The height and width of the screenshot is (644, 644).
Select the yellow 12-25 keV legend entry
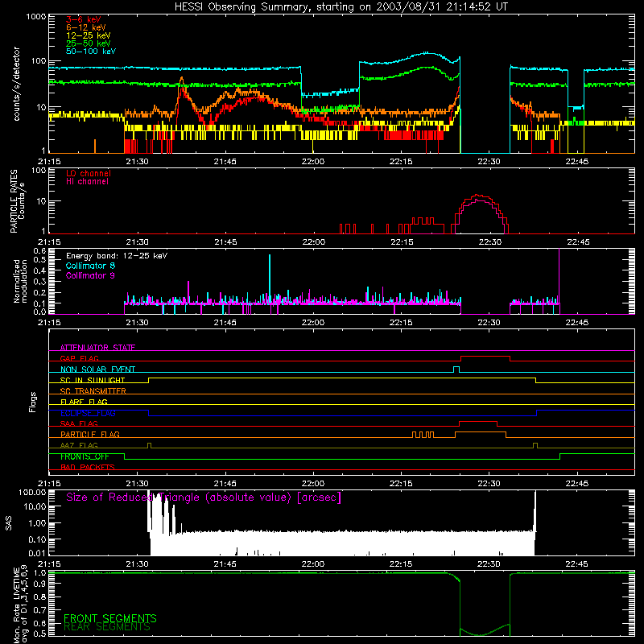89,35
